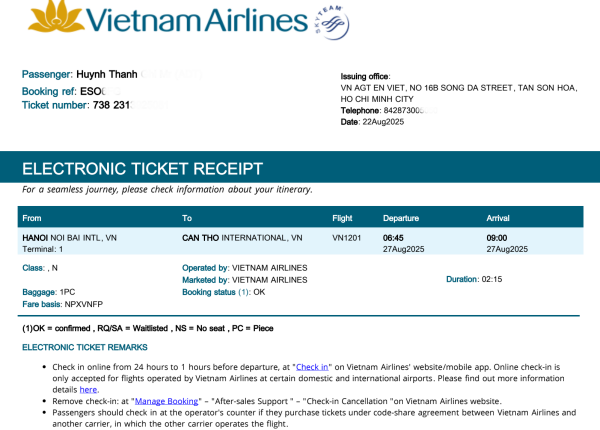
Task: Select the CAN THO INTERNATIONAL destination
Action: click(x=241, y=238)
